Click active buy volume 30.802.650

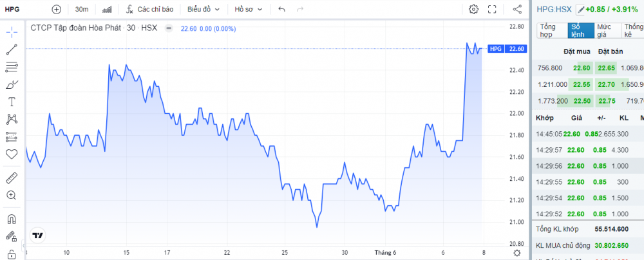click(x=611, y=246)
